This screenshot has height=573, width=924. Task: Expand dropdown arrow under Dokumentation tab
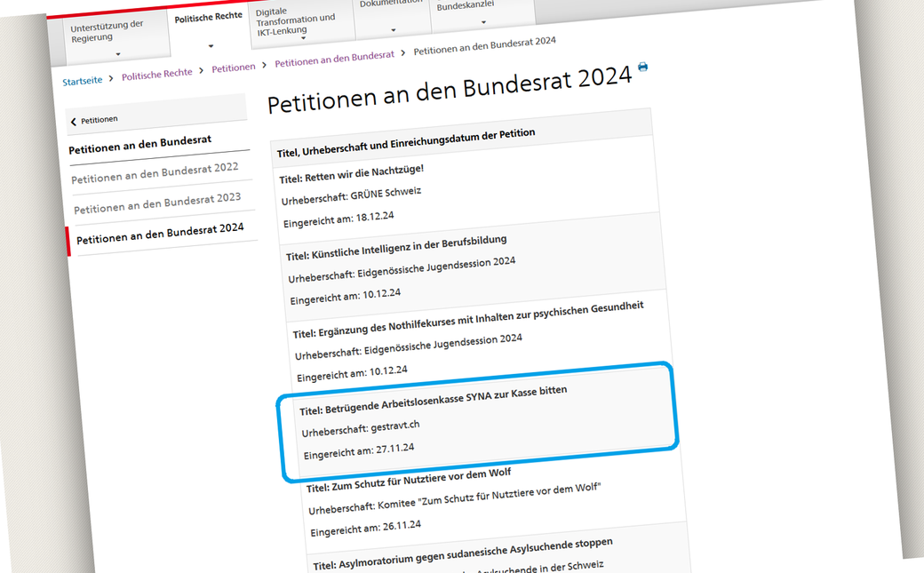tap(393, 29)
